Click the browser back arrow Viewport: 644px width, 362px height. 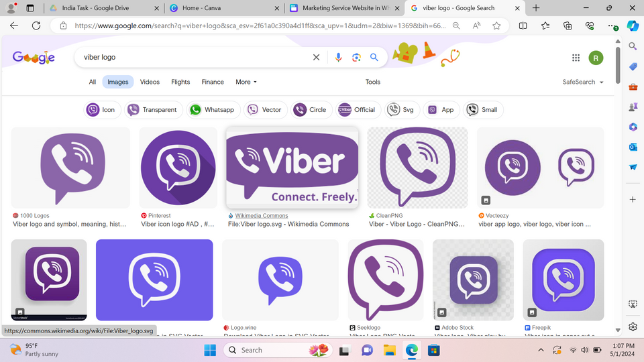pyautogui.click(x=14, y=25)
